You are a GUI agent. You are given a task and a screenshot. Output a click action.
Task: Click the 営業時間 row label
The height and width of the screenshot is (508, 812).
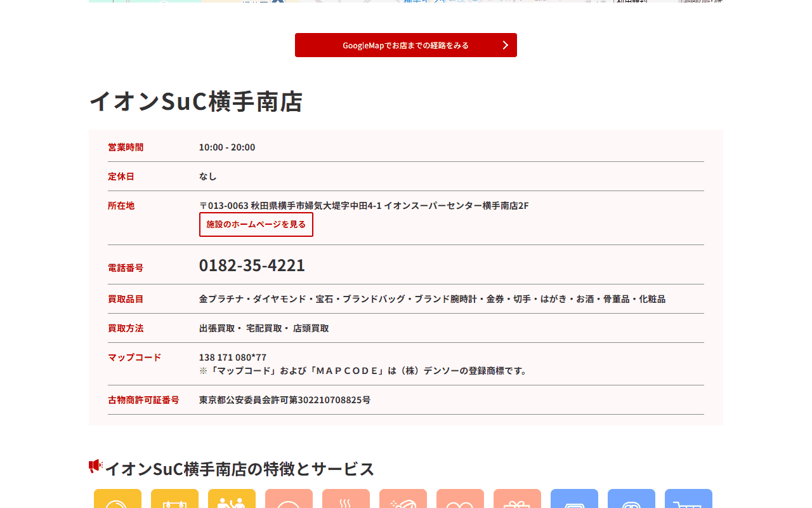[x=126, y=147]
